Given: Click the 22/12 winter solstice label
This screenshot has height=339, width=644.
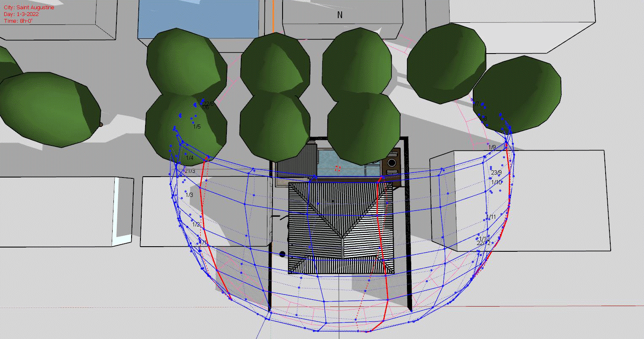Looking at the screenshot, I should (484, 242).
